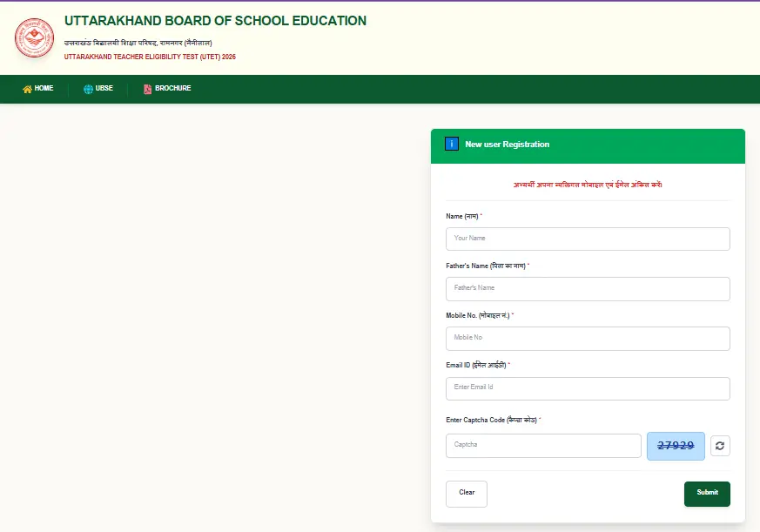The width and height of the screenshot is (760, 532).
Task: Click the Uttarakhand Board logo emblem
Action: [34, 37]
